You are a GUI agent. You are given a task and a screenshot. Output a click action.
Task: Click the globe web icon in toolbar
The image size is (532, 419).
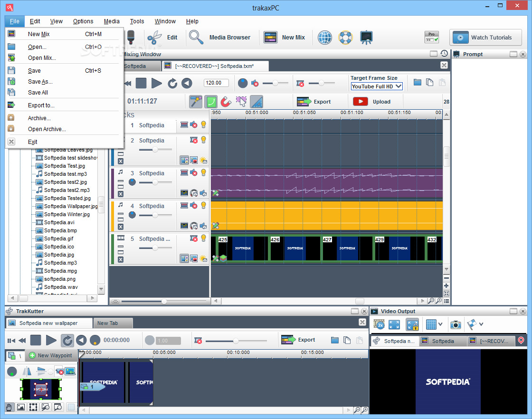pyautogui.click(x=325, y=38)
